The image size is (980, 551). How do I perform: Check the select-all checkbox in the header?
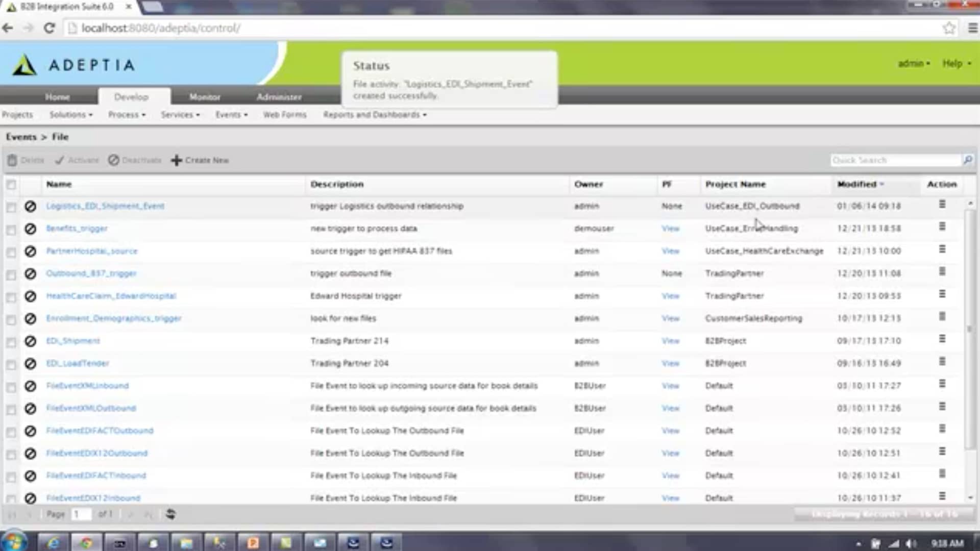(x=11, y=185)
